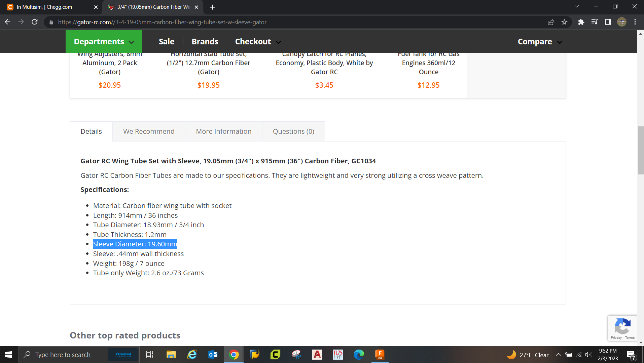This screenshot has width=644, height=363.
Task: Click the page vertical scrollbar thumb
Action: (x=641, y=150)
